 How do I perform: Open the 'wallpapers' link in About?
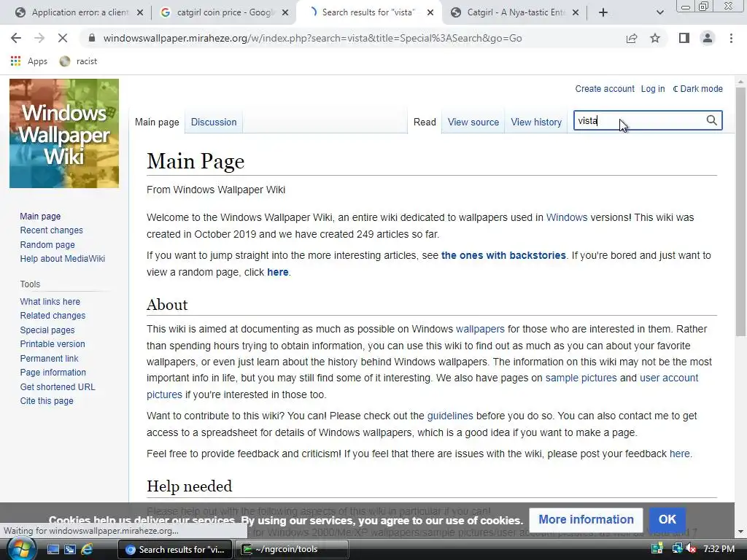click(480, 329)
